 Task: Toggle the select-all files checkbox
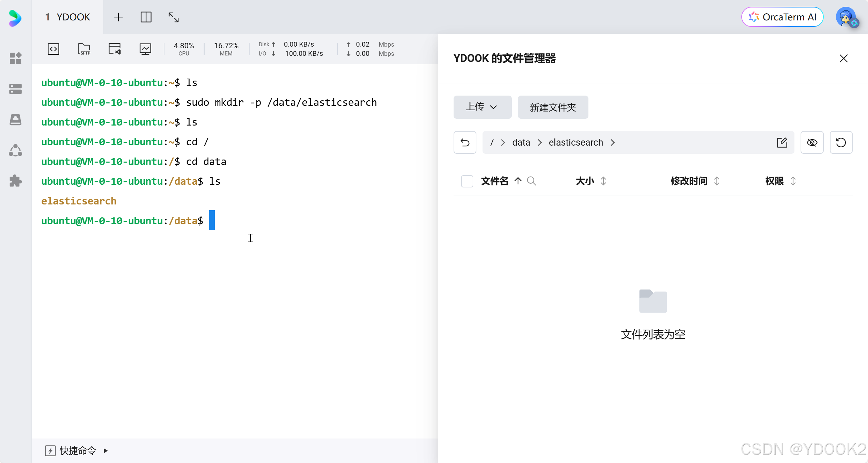pyautogui.click(x=467, y=181)
